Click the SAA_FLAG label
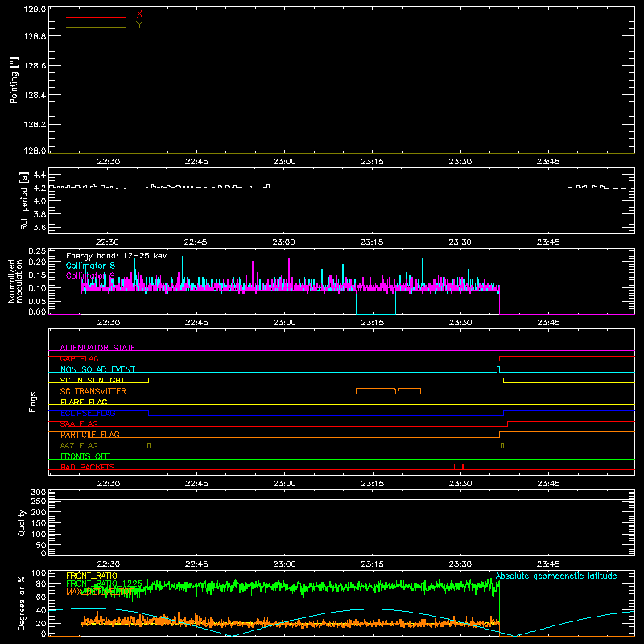Image resolution: width=644 pixels, height=644 pixels. click(79, 424)
